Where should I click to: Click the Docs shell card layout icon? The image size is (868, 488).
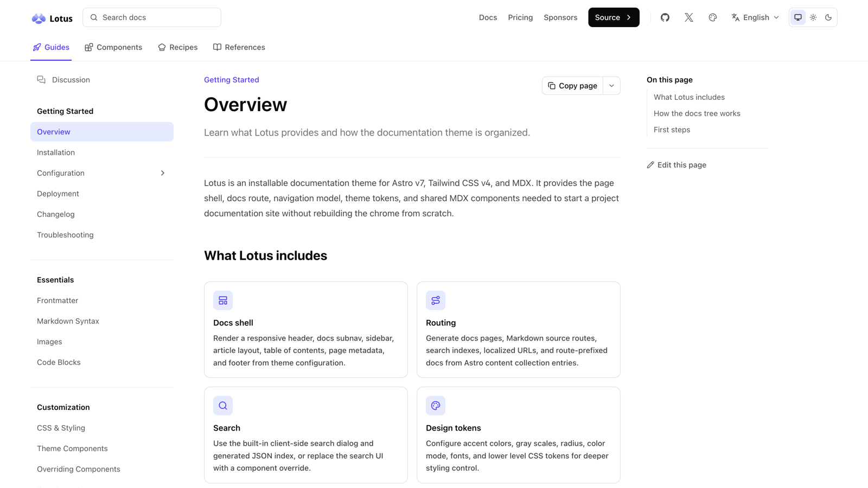coord(223,300)
